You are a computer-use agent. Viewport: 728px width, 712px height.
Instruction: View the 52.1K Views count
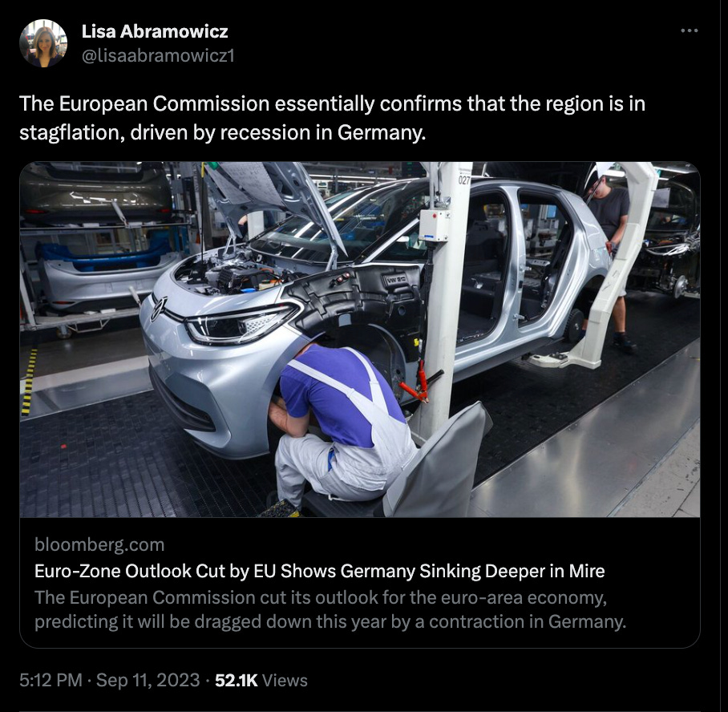click(261, 681)
